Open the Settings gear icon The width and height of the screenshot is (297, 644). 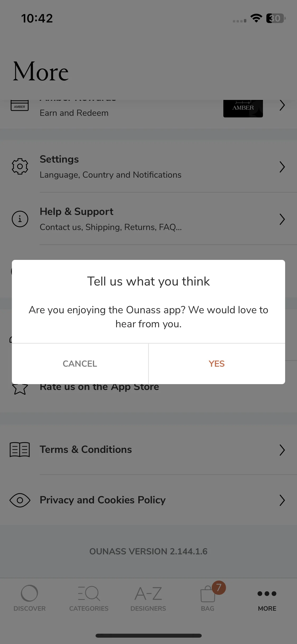click(20, 166)
